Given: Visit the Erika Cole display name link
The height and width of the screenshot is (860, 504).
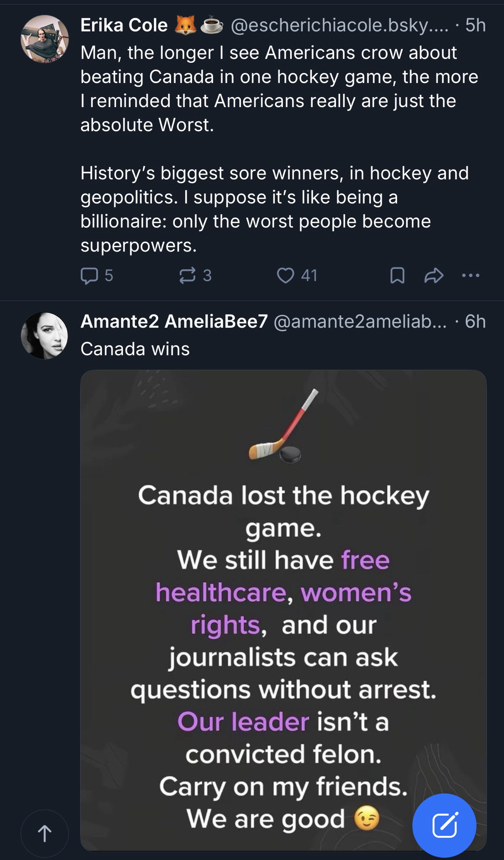Looking at the screenshot, I should point(124,25).
